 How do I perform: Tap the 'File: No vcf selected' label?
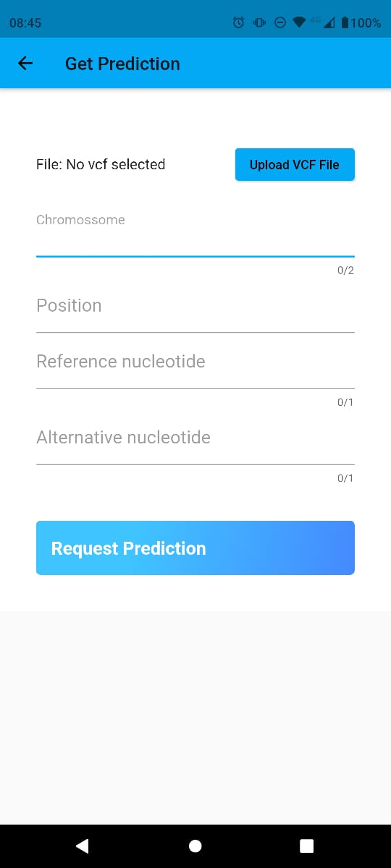[101, 164]
